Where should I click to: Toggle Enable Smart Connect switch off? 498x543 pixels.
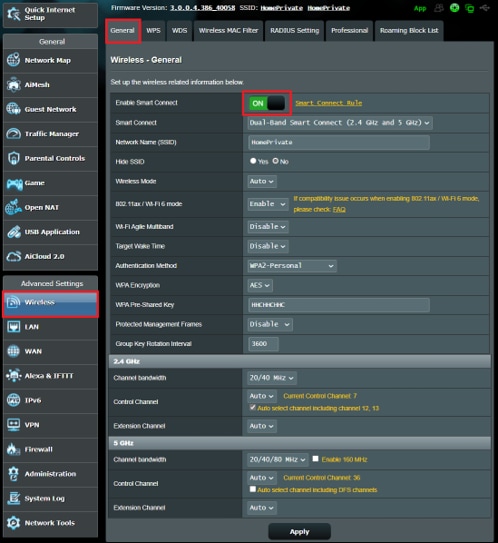click(x=267, y=103)
